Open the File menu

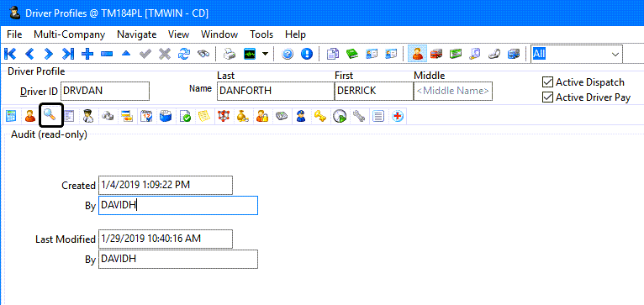point(14,34)
